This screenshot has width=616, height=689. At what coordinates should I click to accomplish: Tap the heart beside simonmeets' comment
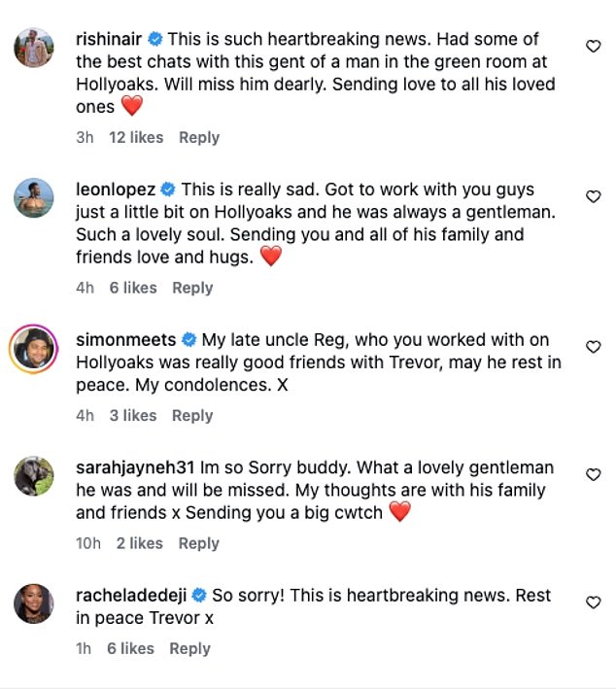pos(593,347)
